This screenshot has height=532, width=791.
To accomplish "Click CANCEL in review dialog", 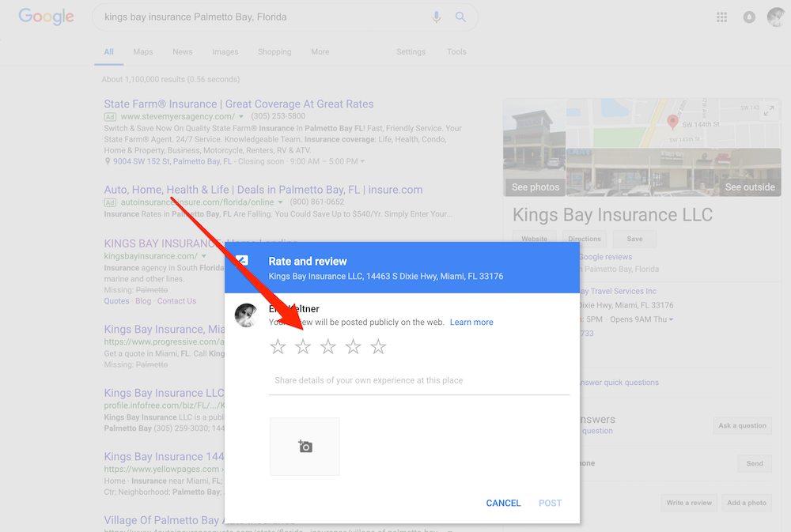I will tap(503, 503).
